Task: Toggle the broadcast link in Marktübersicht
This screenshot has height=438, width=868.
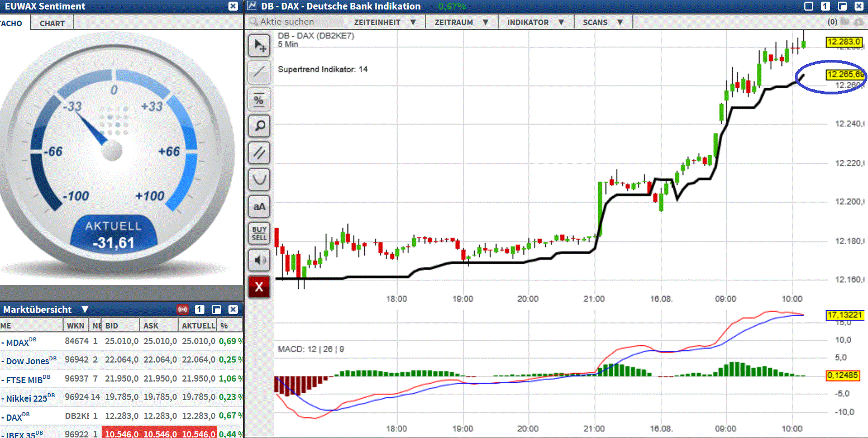Action: point(182,309)
